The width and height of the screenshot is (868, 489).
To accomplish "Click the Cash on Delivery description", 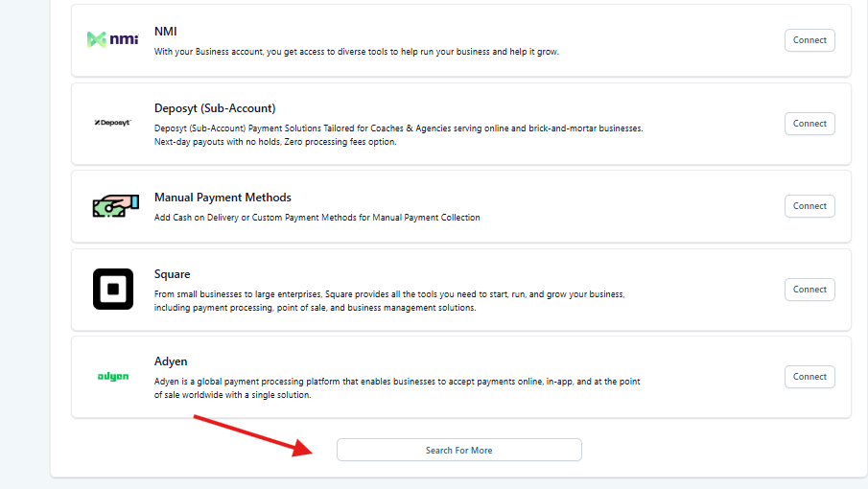I will pos(317,218).
